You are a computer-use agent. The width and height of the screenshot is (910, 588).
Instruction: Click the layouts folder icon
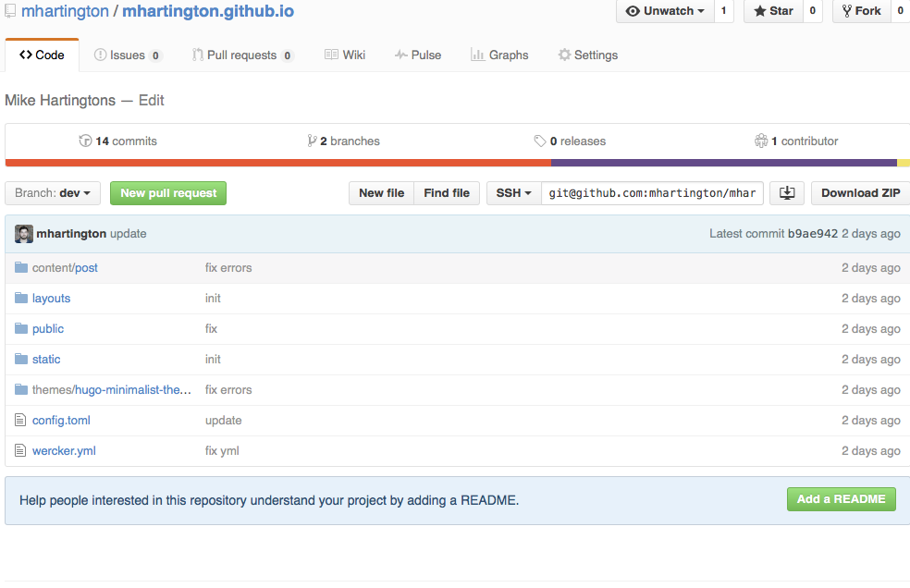coord(21,298)
